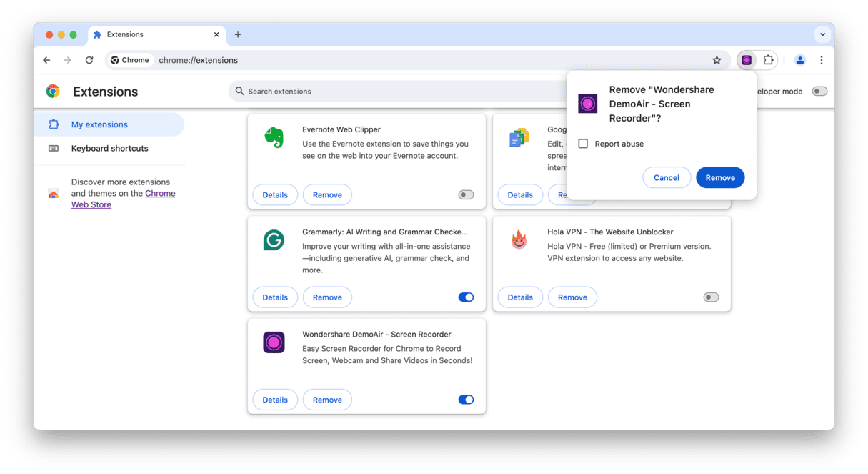
Task: Expand the tab search dropdown arrow
Action: tap(822, 34)
